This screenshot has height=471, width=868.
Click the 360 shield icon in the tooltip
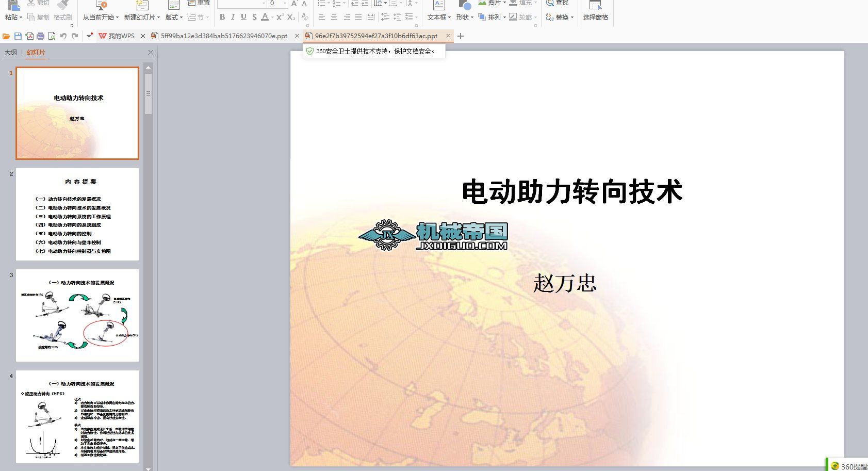(309, 51)
